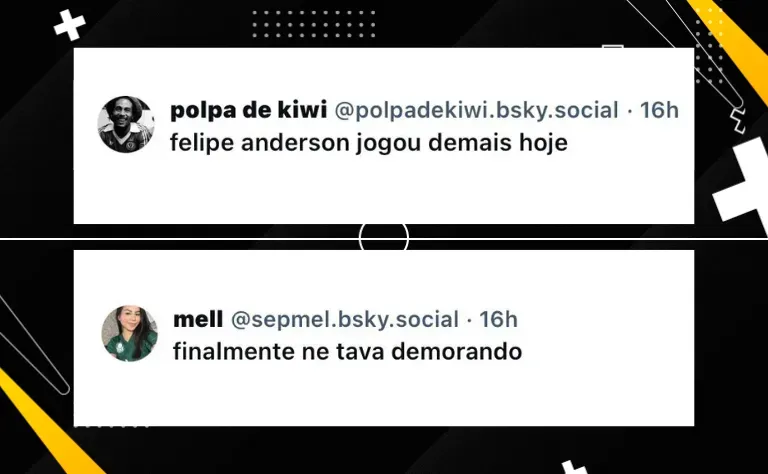Open mell's profile picture

click(129, 333)
